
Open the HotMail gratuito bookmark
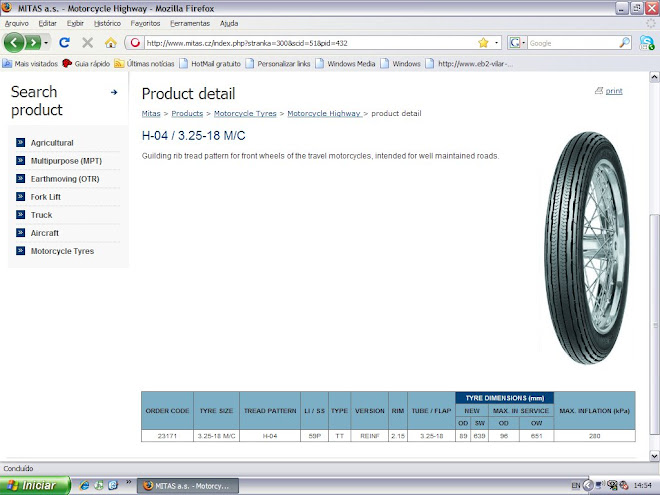210,64
